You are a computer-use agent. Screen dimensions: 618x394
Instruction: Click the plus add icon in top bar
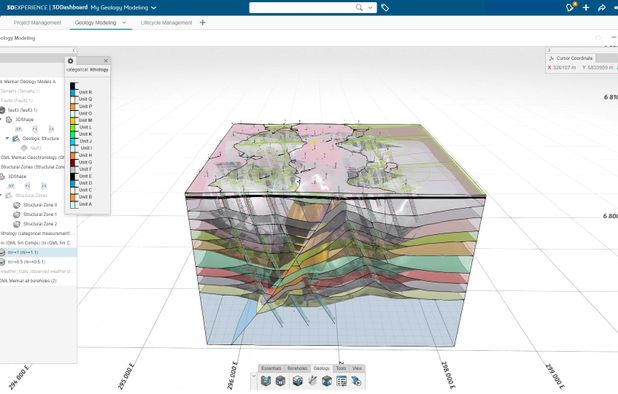tap(586, 7)
